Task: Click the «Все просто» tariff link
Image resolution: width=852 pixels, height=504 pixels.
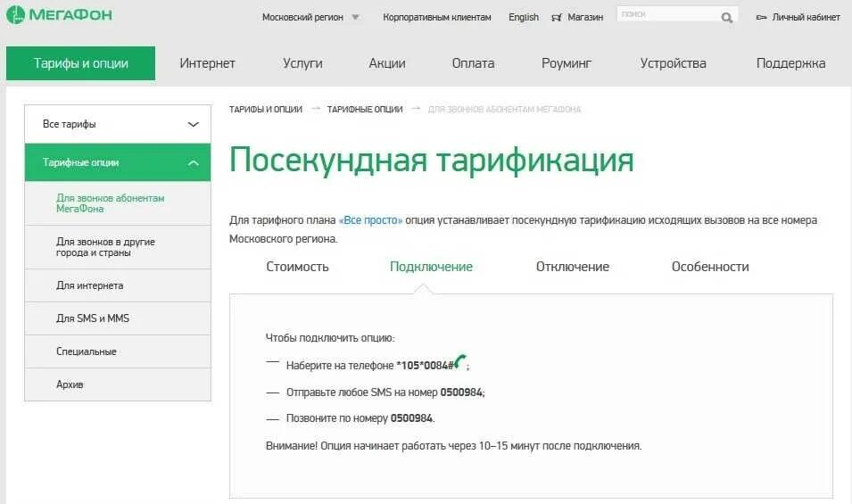Action: (x=370, y=220)
